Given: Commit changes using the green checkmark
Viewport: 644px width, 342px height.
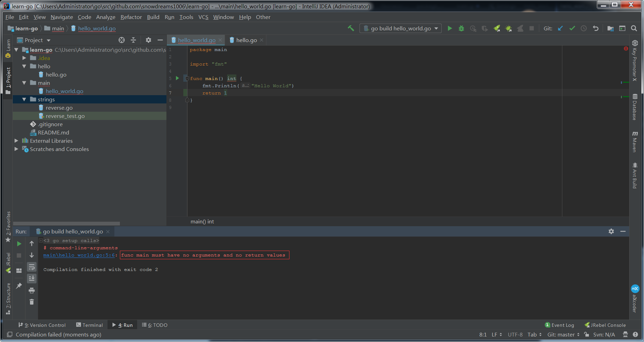Looking at the screenshot, I should [572, 28].
